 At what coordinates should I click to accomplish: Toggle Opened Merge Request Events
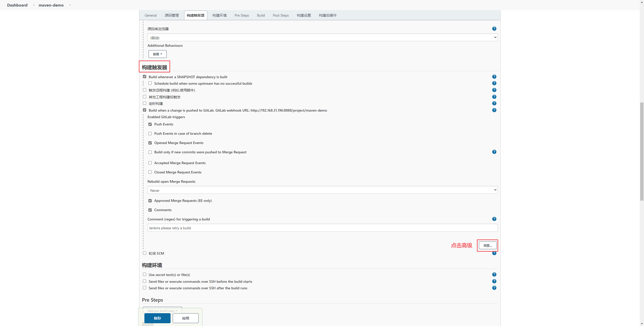click(150, 143)
